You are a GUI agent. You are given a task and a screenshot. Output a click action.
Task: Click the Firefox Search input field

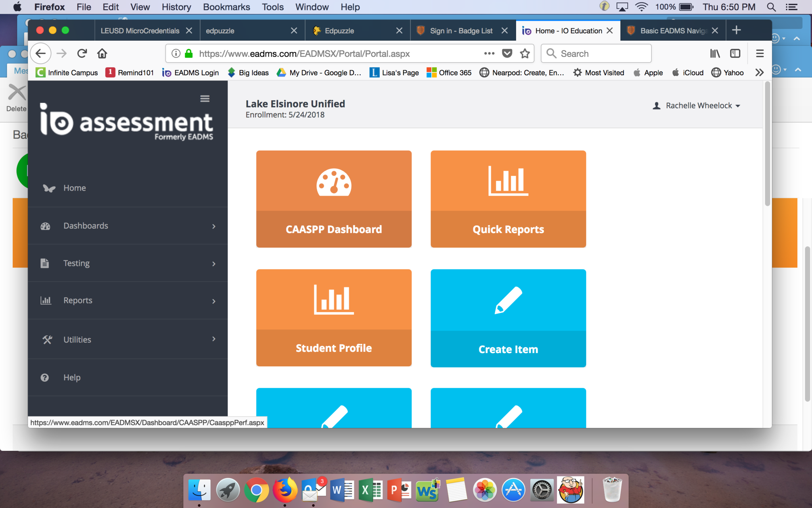click(x=596, y=54)
